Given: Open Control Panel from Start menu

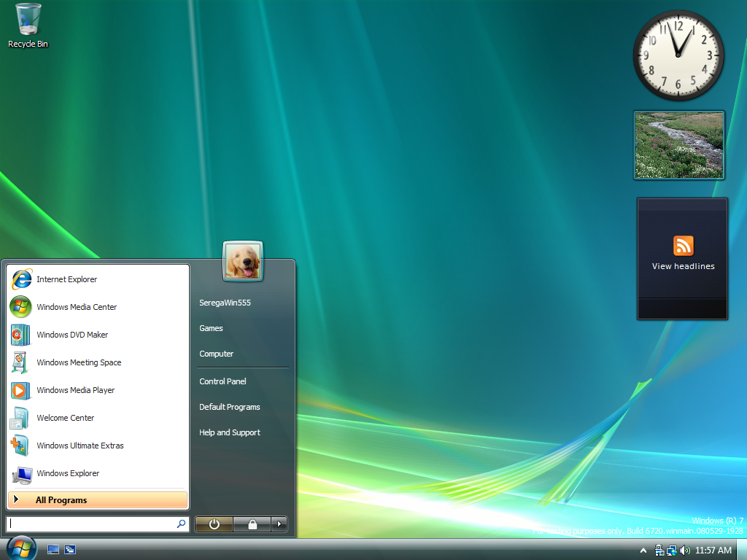Looking at the screenshot, I should click(222, 381).
